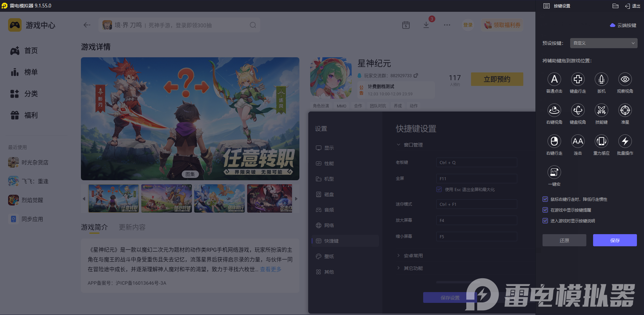Click the 老板键 shortcut input field
644x315 pixels.
(x=476, y=162)
